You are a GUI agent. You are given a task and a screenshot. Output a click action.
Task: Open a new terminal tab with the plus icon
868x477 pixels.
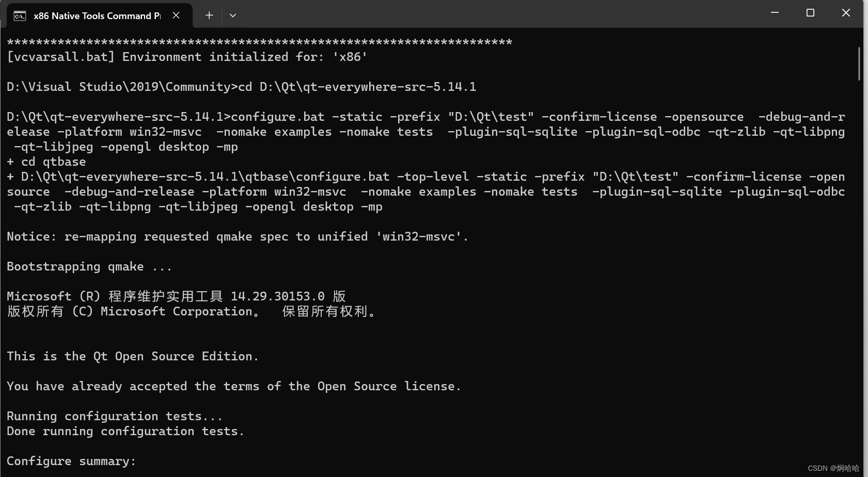(x=209, y=15)
